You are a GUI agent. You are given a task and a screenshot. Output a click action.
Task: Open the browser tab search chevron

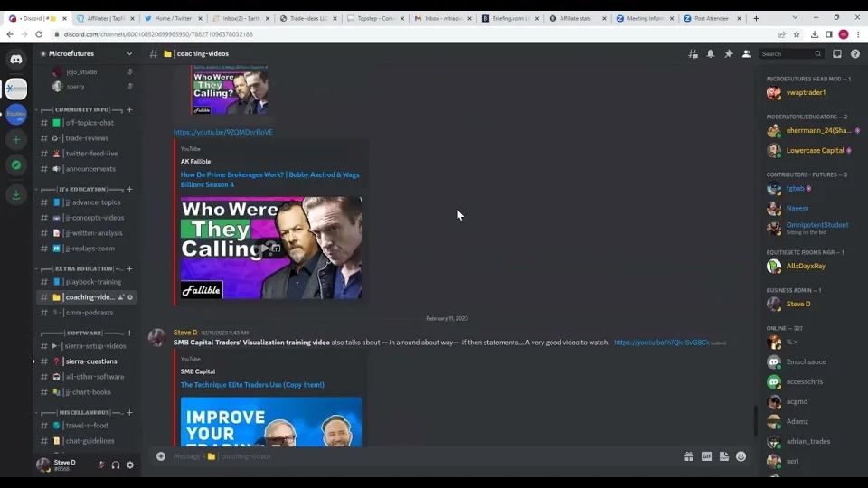(795, 18)
